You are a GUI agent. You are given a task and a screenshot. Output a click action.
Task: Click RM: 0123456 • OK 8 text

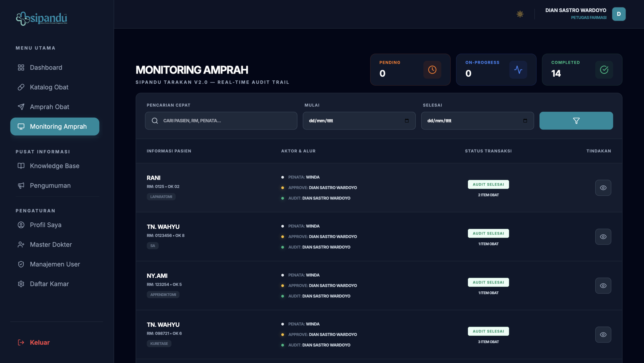(165, 236)
